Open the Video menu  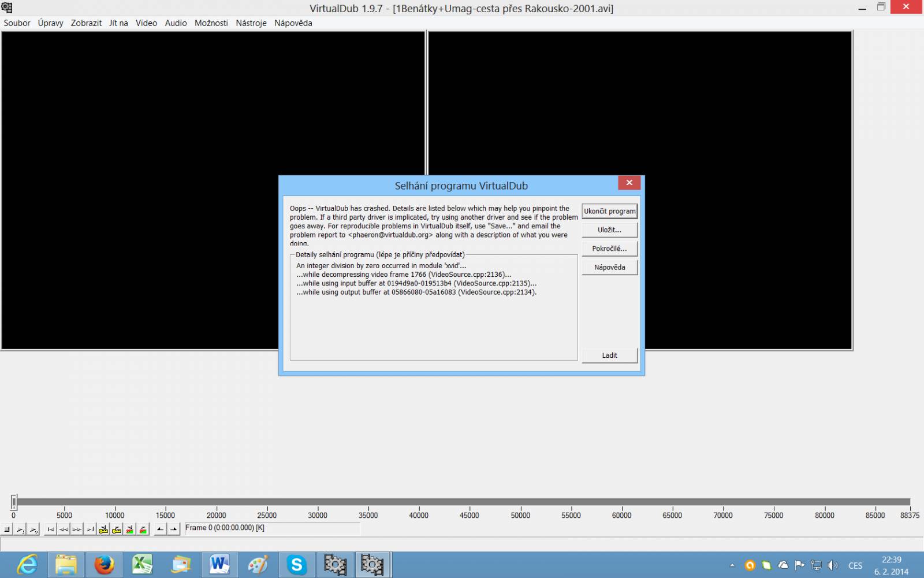tap(146, 23)
